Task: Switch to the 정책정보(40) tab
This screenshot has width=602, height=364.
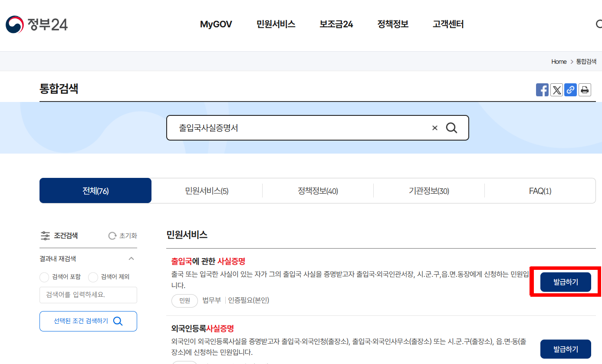Action: tap(318, 190)
